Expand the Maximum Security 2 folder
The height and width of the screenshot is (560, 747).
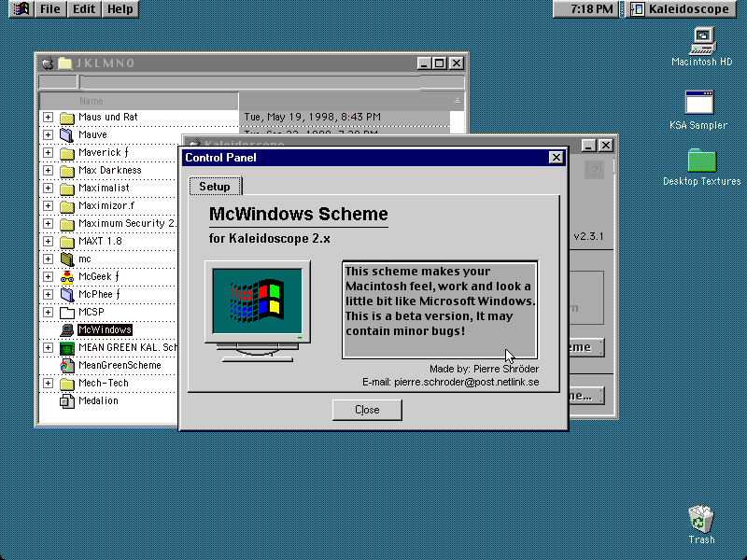pos(48,223)
